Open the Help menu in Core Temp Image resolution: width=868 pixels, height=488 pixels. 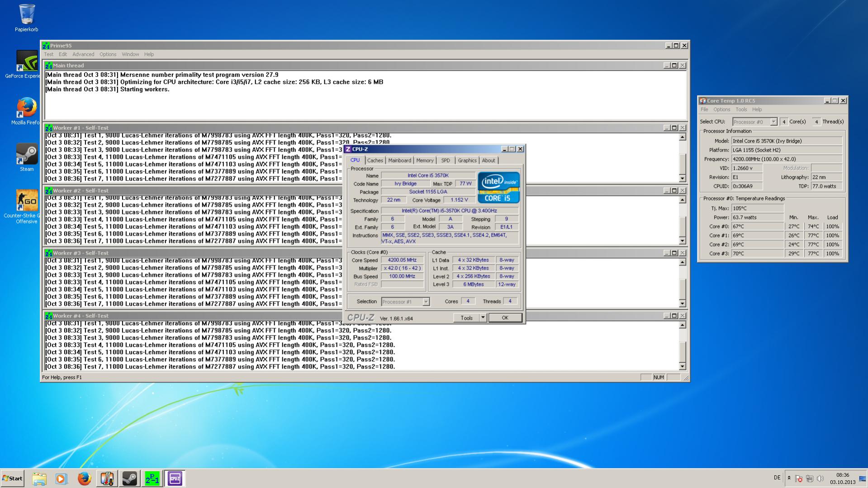tap(757, 110)
